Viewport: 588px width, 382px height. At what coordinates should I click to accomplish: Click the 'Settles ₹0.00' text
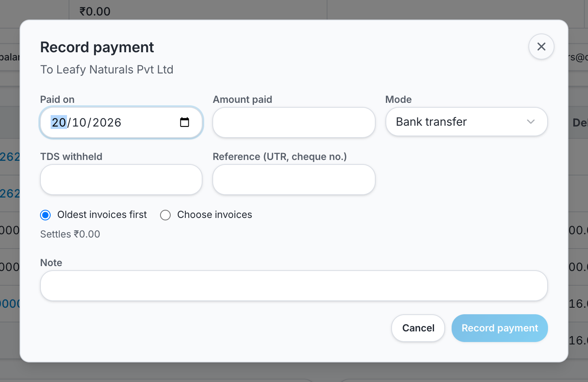[70, 234]
